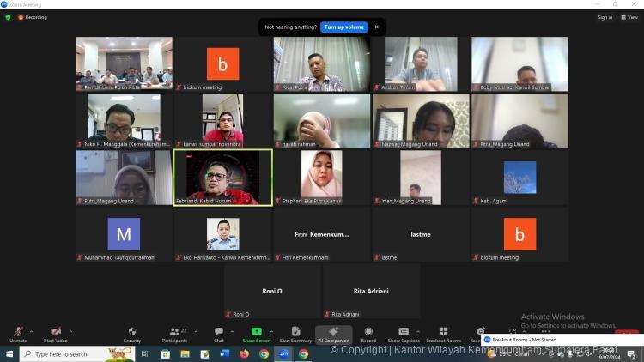Open the notification center icon

tap(631, 354)
